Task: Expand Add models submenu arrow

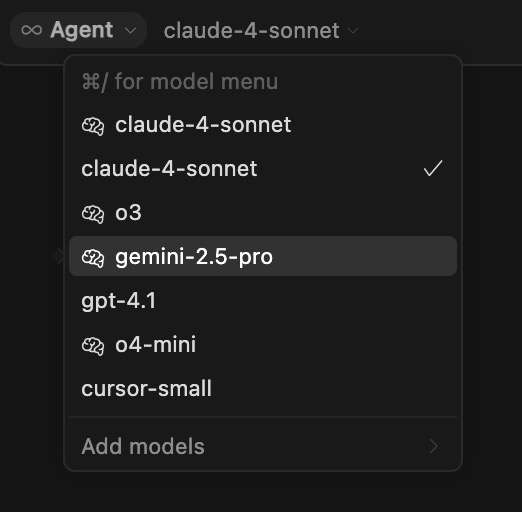Action: (434, 446)
